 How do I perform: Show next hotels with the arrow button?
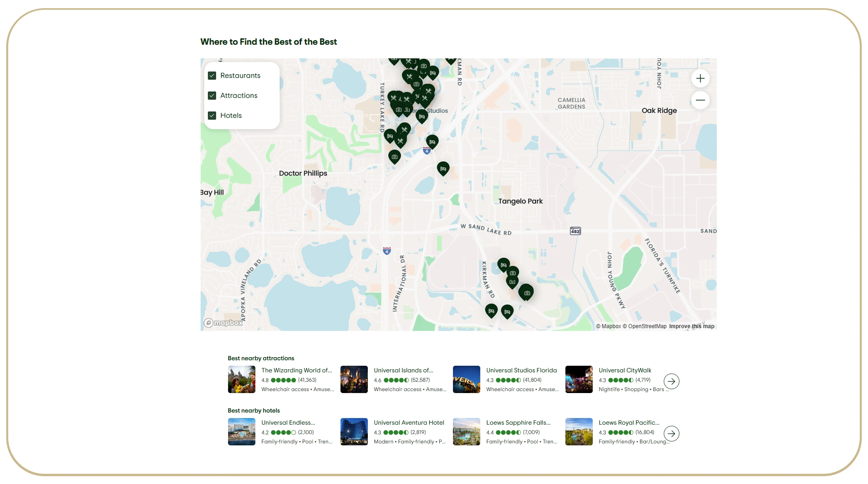point(671,434)
